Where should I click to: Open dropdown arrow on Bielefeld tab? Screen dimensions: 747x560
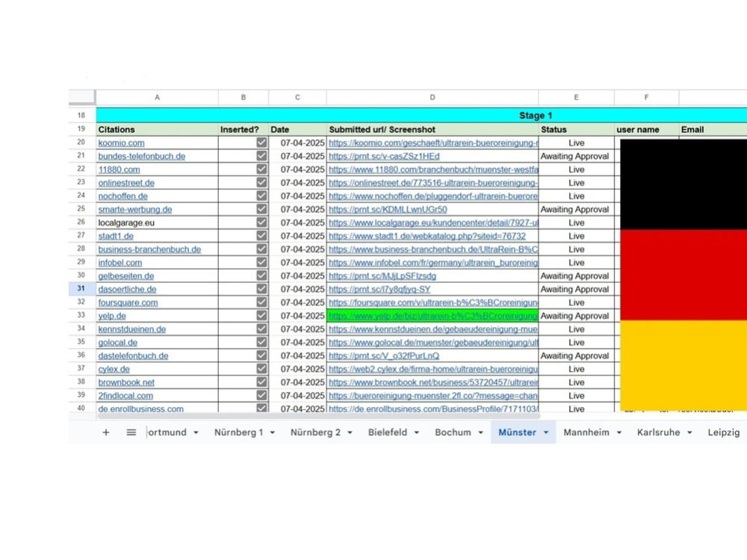coord(416,433)
